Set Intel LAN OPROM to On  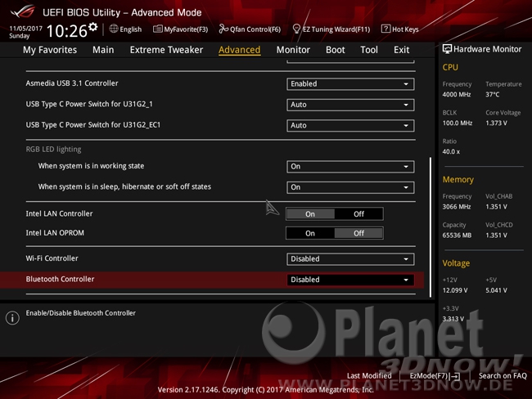coord(310,233)
